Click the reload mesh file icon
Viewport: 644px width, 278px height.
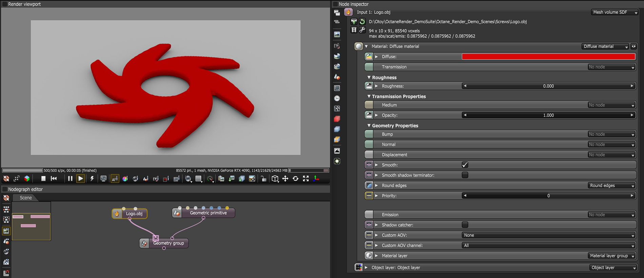coord(362,21)
